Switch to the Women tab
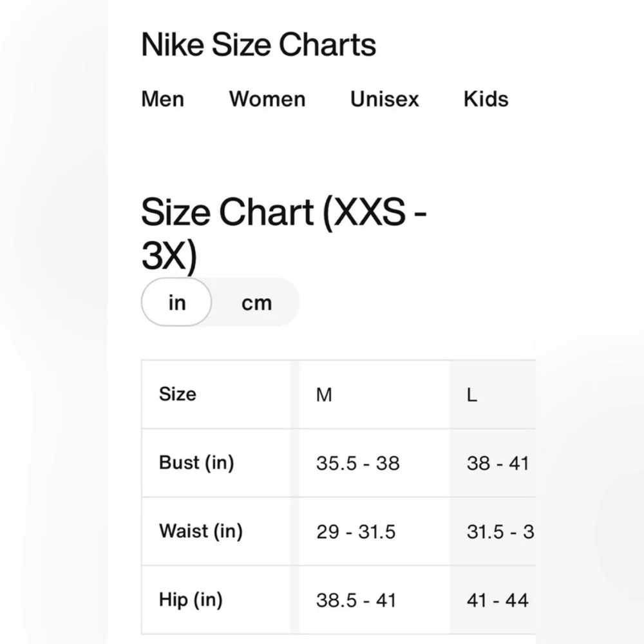 point(267,99)
